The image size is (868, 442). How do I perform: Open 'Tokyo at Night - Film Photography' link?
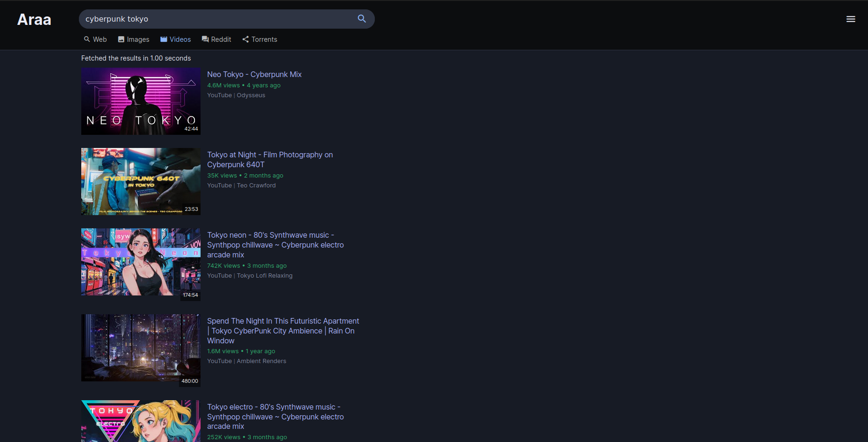tap(270, 160)
